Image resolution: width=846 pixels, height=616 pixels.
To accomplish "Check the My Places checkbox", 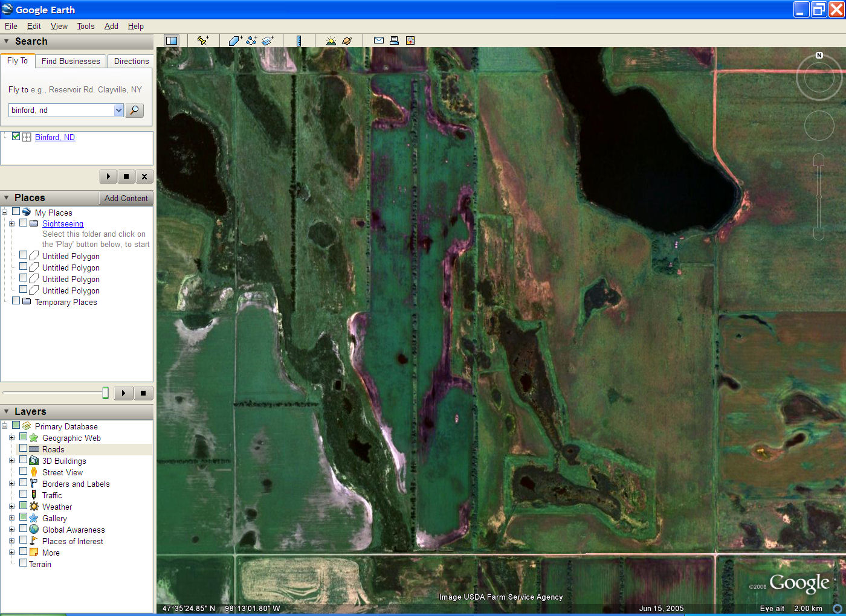I will [16, 212].
